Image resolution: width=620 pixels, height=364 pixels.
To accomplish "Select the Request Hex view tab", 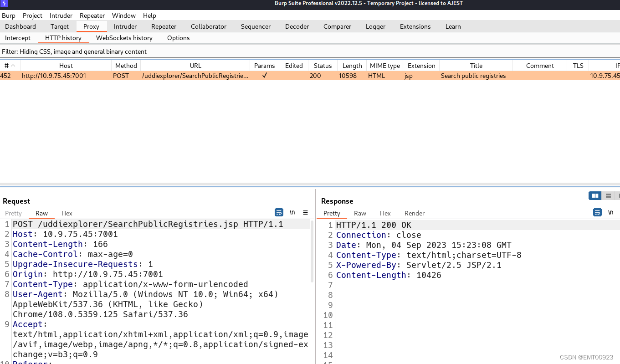I will tap(67, 213).
